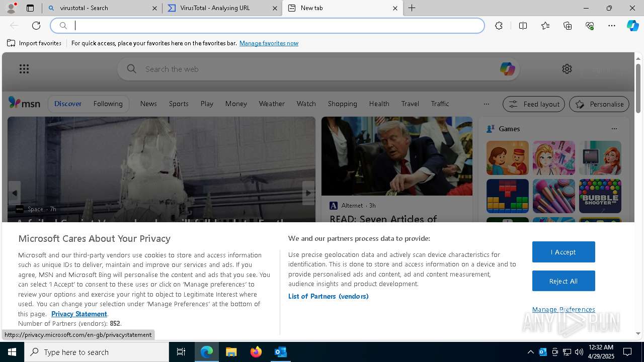Viewport: 644px width, 362px height.
Task: Open the makeup brushes game tile
Action: (x=553, y=196)
